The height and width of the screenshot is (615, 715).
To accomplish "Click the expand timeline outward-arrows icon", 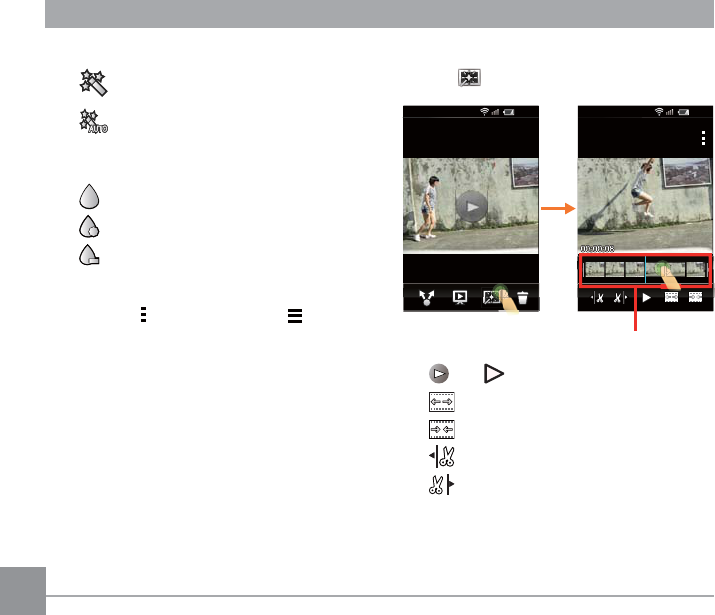I will click(x=441, y=402).
